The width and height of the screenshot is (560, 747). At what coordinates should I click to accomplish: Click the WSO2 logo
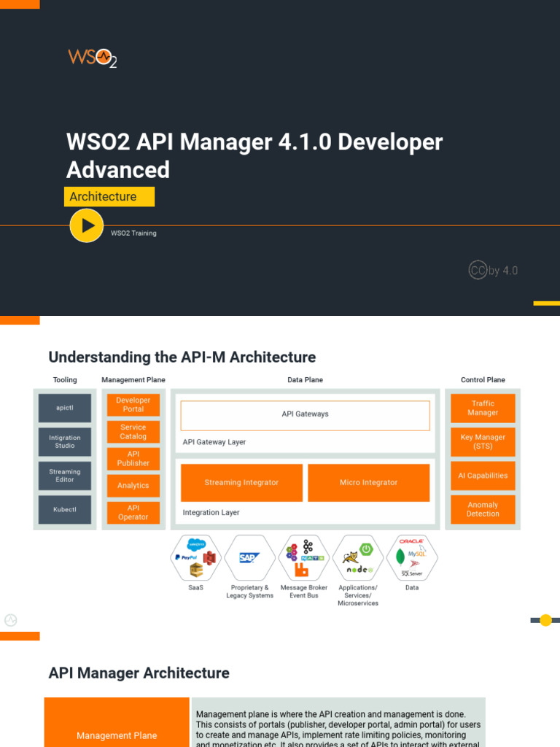click(93, 58)
